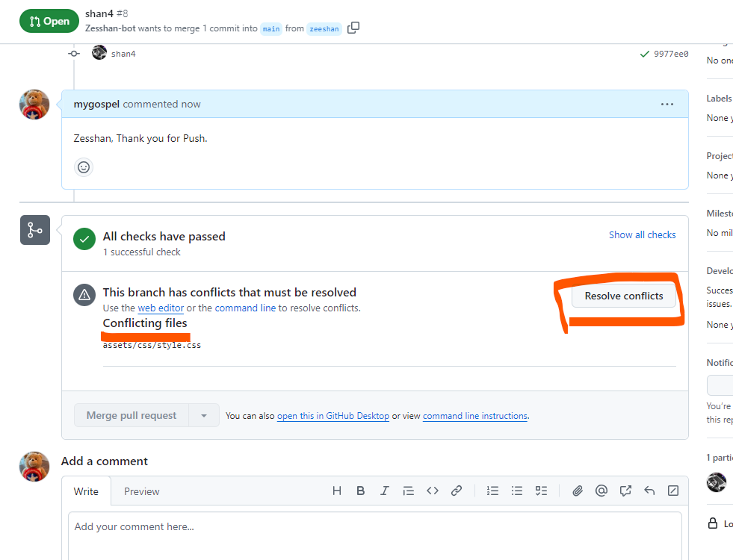This screenshot has height=560, width=733.
Task: Open mygospel's profile from comment header
Action: click(x=96, y=104)
